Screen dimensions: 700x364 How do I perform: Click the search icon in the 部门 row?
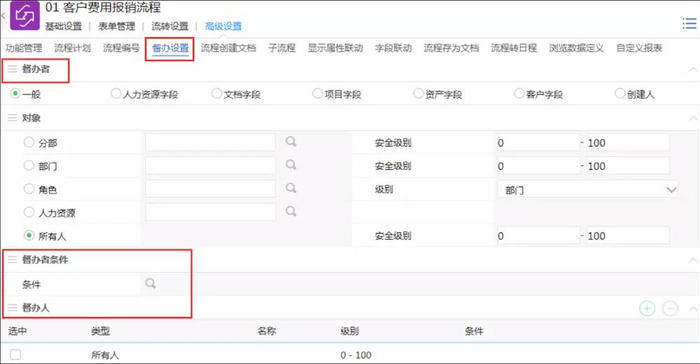point(291,165)
